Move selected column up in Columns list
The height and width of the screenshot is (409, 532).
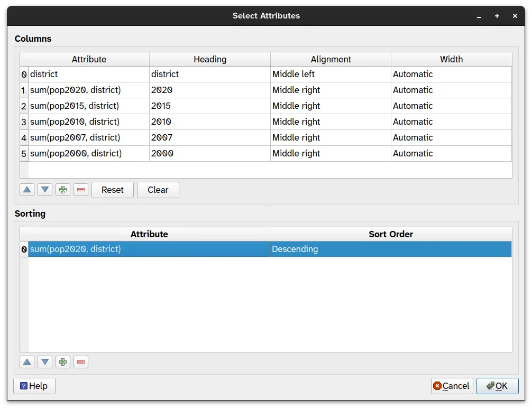click(27, 190)
